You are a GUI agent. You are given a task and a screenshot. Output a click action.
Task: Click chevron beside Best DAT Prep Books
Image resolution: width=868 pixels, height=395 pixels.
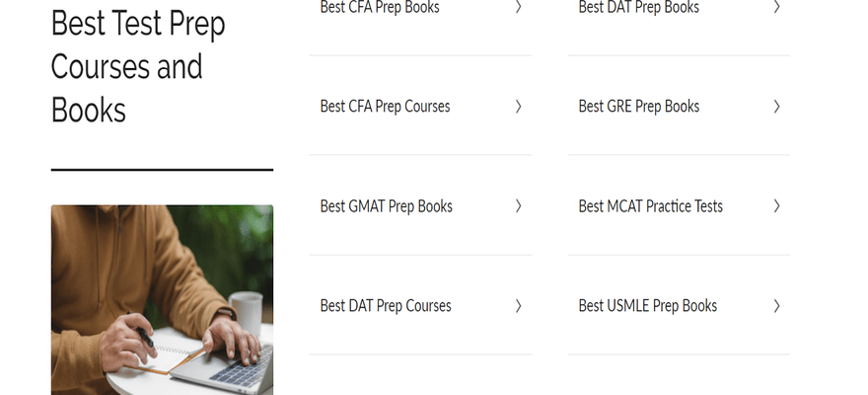pos(776,7)
